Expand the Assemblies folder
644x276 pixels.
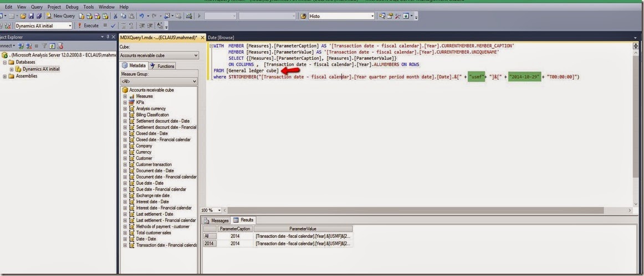pyautogui.click(x=5, y=76)
